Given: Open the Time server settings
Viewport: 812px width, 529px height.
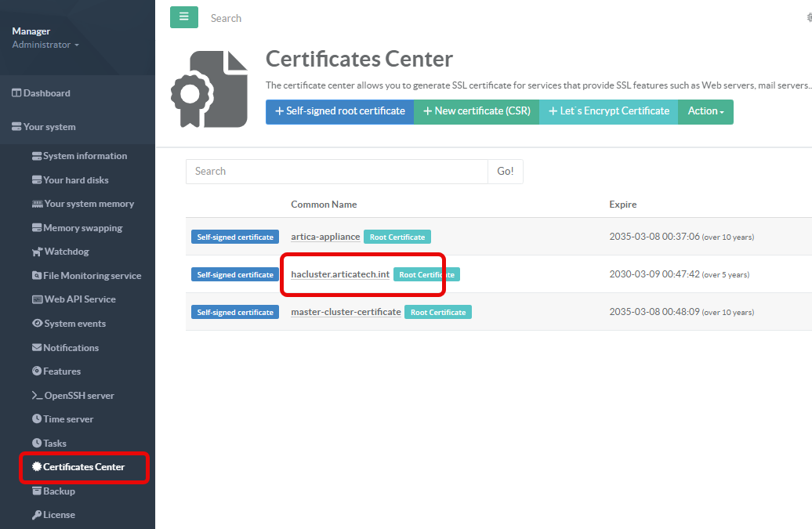Looking at the screenshot, I should (x=68, y=419).
